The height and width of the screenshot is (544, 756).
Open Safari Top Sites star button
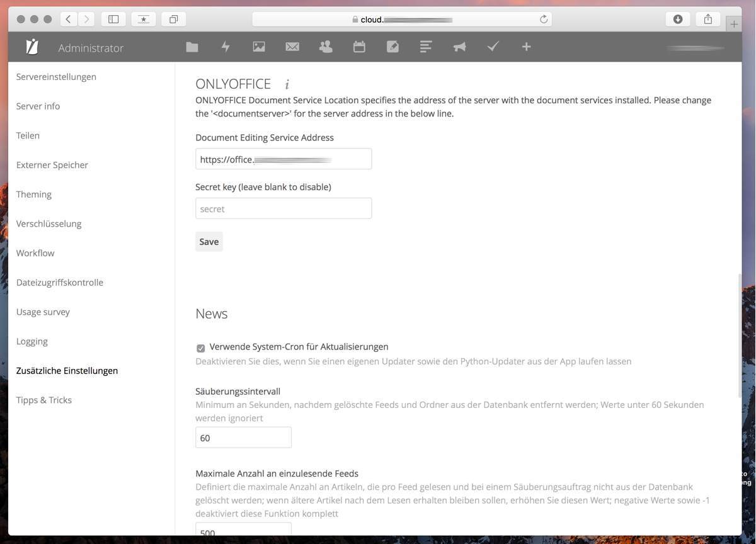point(144,19)
